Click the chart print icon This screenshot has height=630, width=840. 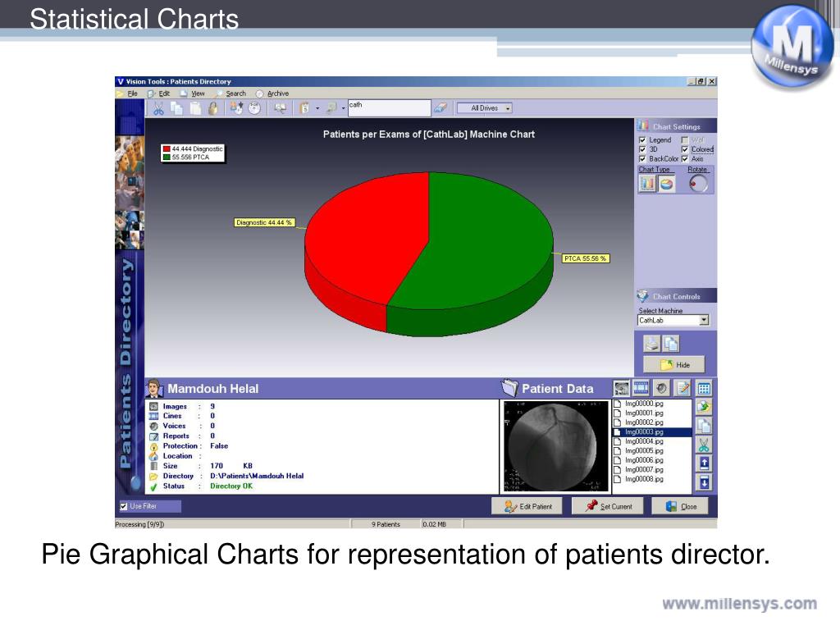pyautogui.click(x=651, y=344)
